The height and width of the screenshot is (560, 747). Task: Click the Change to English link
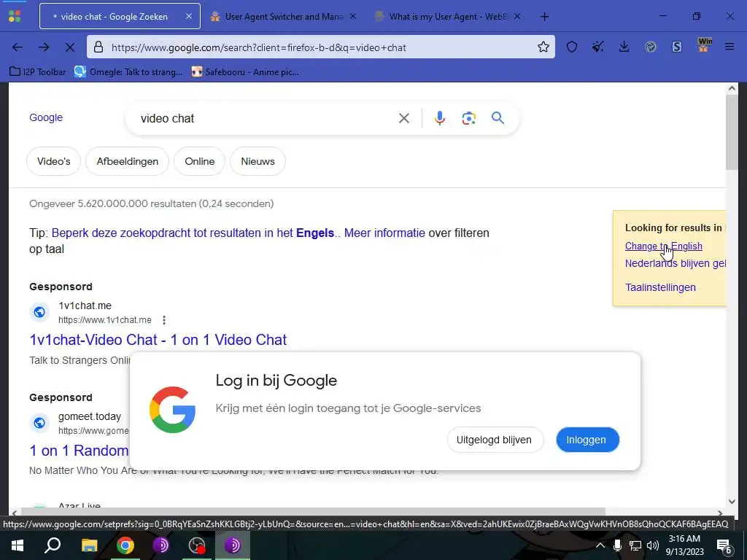(x=664, y=246)
